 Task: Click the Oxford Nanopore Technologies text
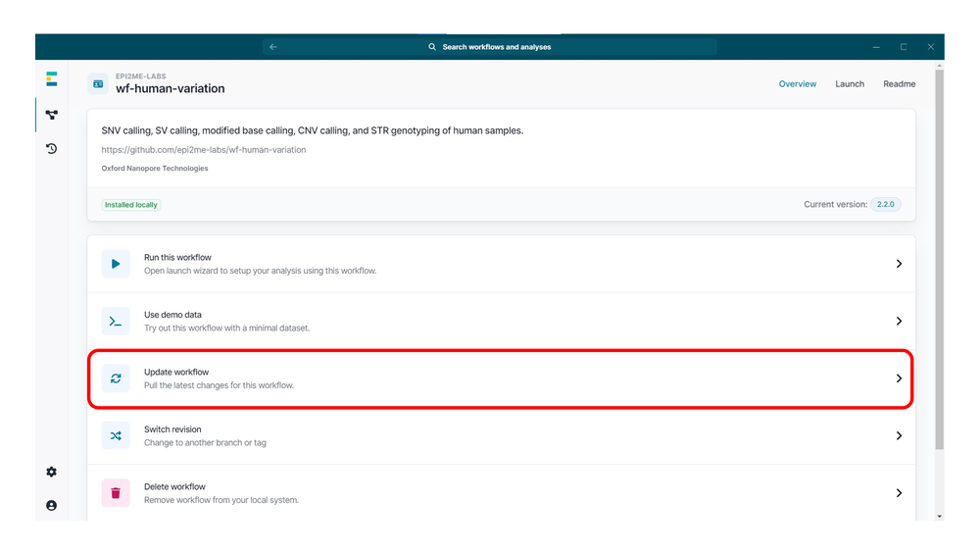[x=155, y=169]
